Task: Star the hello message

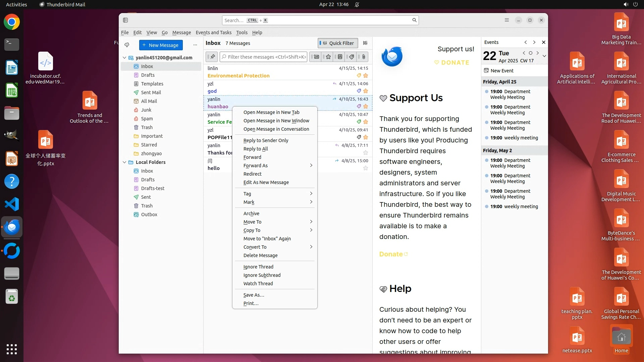Action: pyautogui.click(x=366, y=168)
